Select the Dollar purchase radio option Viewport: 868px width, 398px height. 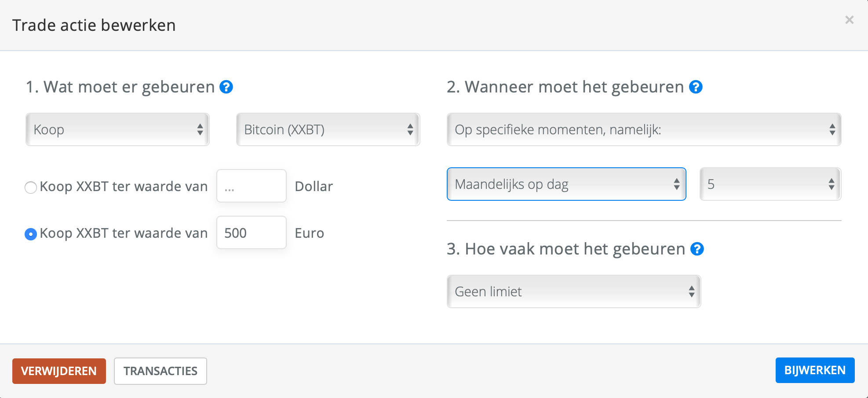(x=31, y=188)
